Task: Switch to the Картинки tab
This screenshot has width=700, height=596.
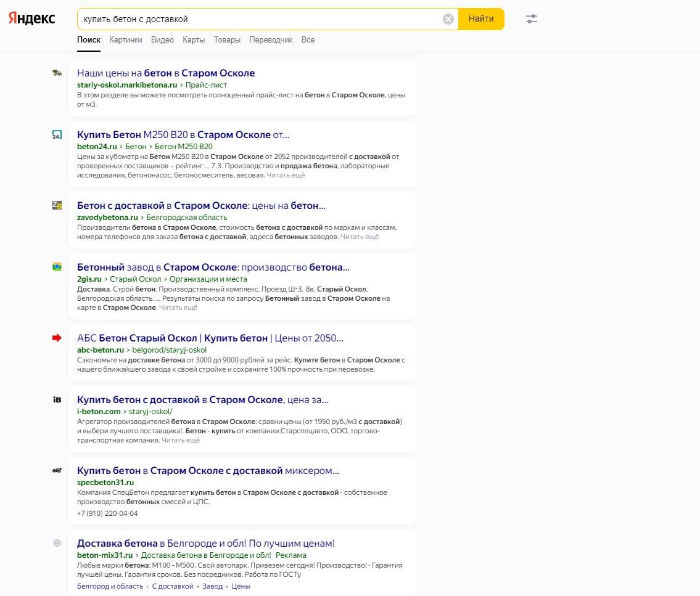Action: (x=125, y=39)
